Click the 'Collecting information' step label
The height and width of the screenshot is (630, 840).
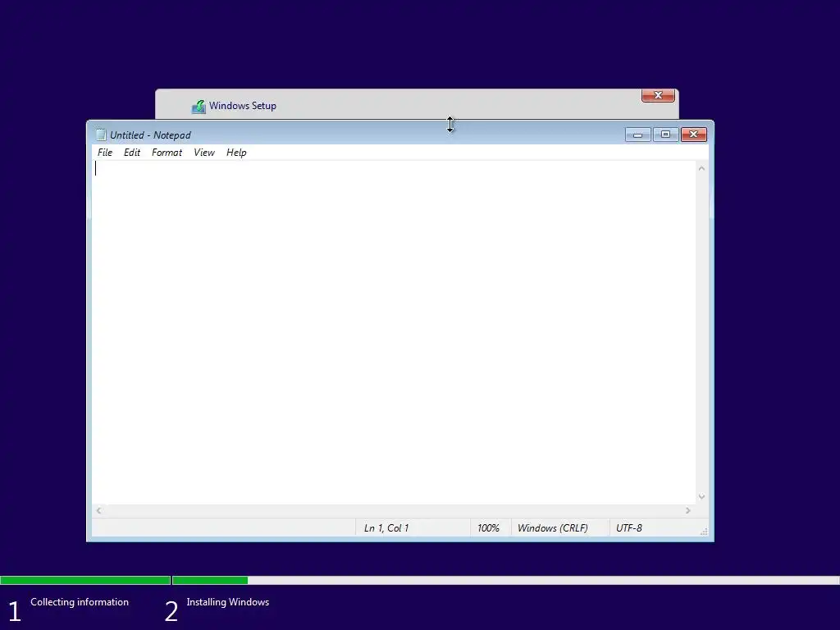[80, 602]
